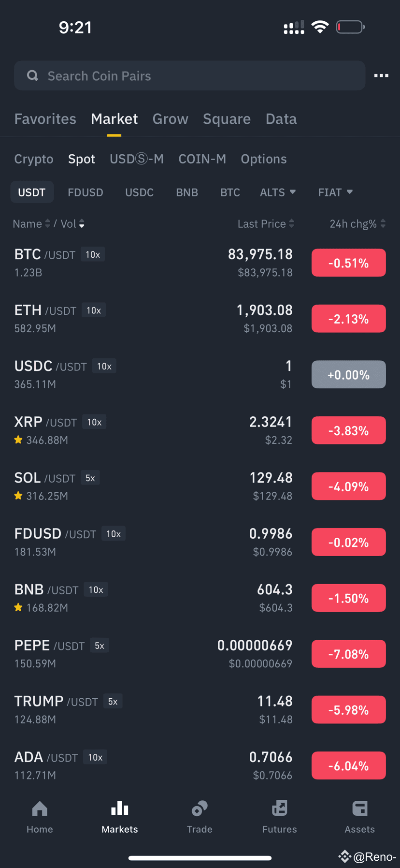Switch to the Favorites tab
The image size is (400, 868).
point(45,118)
